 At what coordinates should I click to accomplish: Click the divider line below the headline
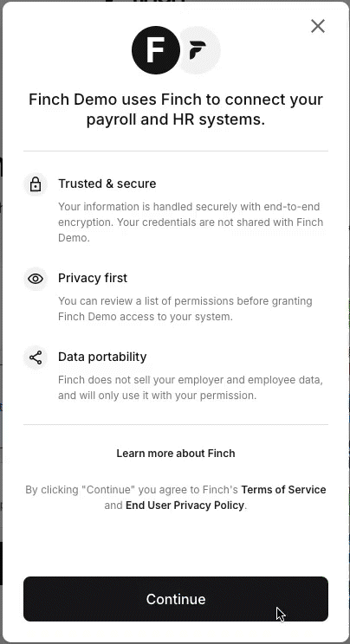click(176, 151)
